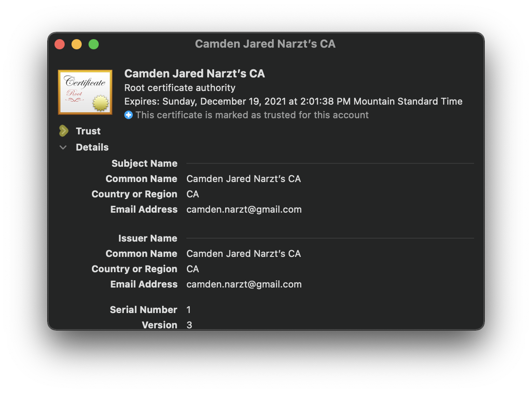Click the Version value 3
The width and height of the screenshot is (532, 393).
point(189,325)
